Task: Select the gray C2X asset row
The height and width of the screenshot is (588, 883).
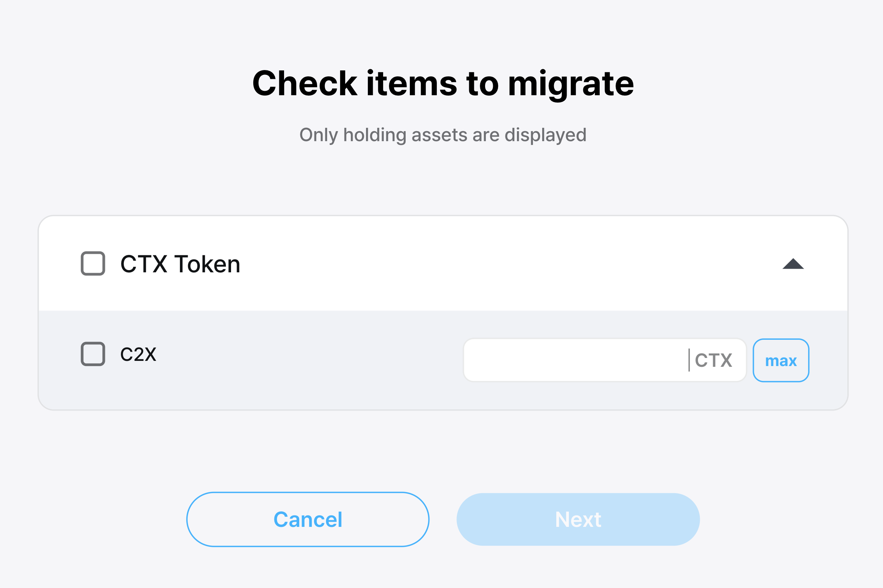Action: [300, 360]
